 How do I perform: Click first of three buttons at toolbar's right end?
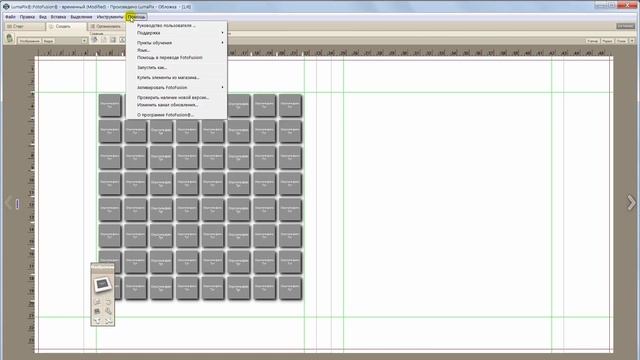pyautogui.click(x=592, y=41)
